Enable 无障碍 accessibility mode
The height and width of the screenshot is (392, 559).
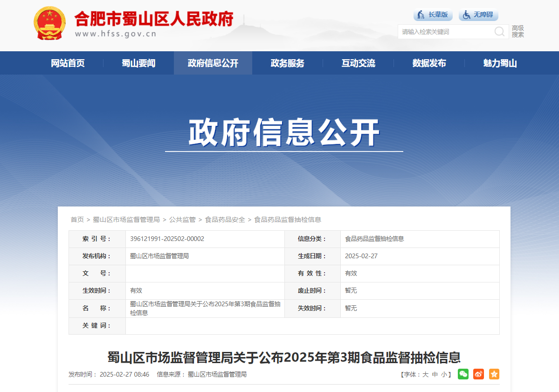pyautogui.click(x=478, y=14)
